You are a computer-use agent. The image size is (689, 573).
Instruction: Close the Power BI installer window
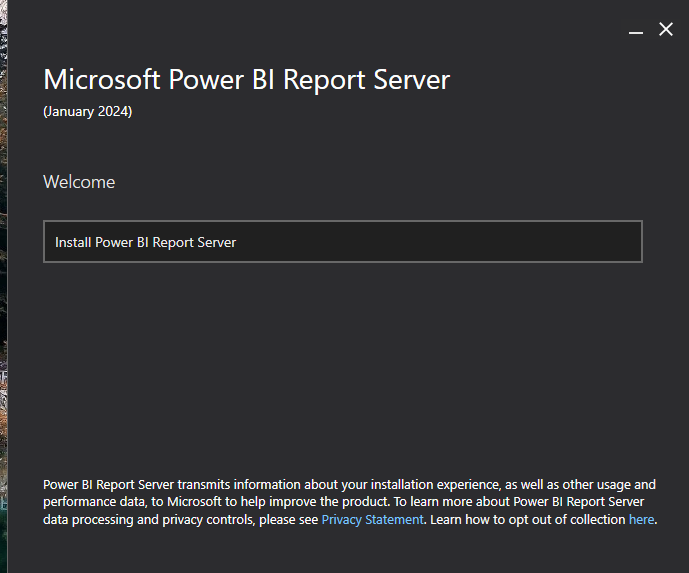click(x=666, y=29)
